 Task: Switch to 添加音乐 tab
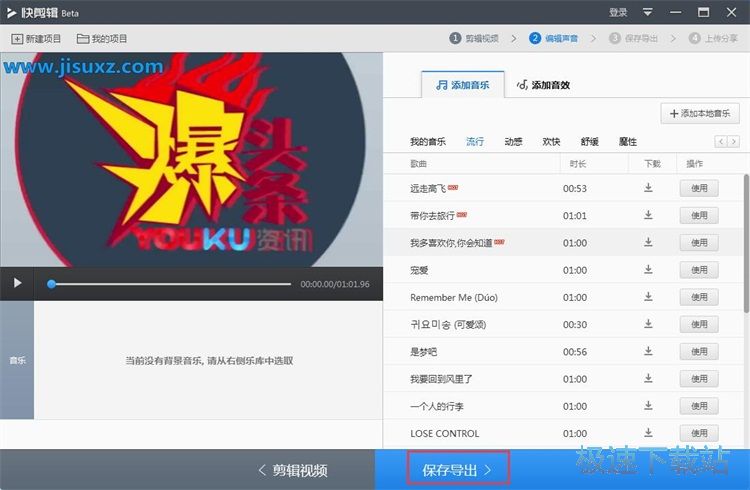click(x=463, y=85)
